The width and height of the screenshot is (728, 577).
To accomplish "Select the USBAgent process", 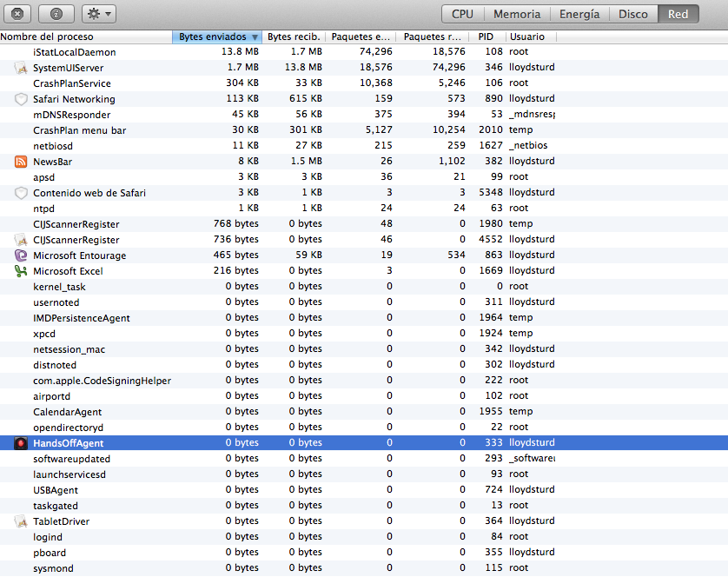I will [x=364, y=489].
